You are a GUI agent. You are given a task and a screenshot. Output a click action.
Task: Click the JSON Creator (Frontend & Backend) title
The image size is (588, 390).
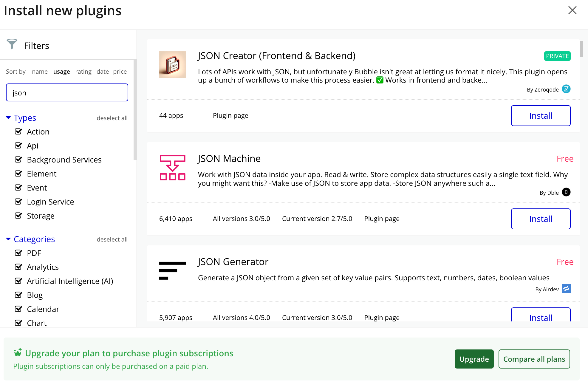[x=277, y=56]
